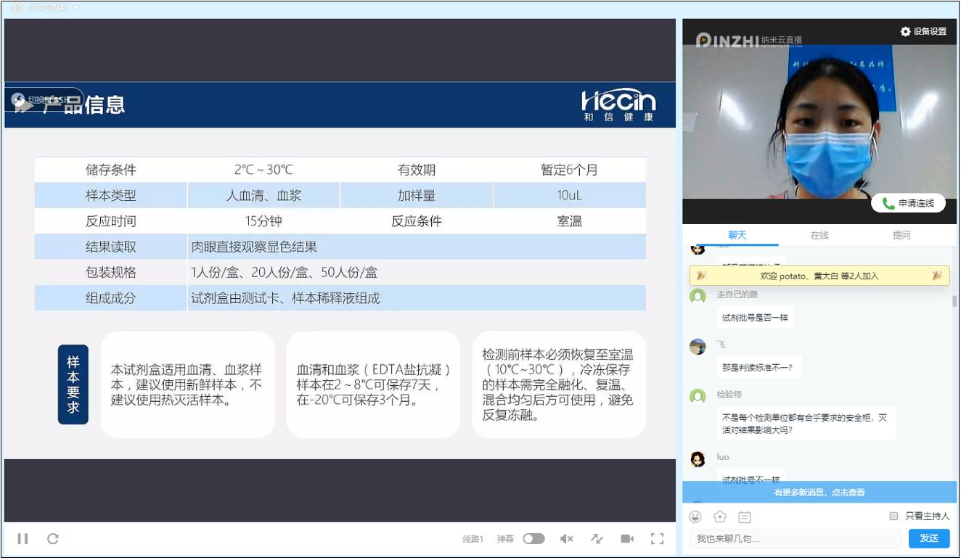Click the 有效期 table cell

[x=417, y=170]
